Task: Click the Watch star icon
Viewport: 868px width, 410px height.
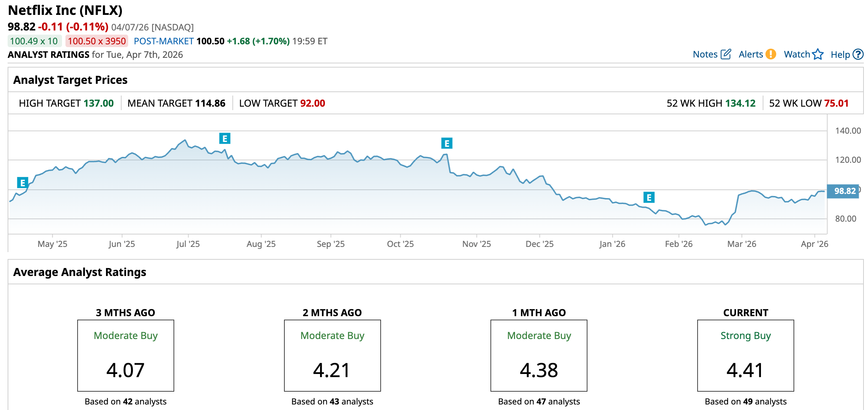Action: pyautogui.click(x=818, y=54)
